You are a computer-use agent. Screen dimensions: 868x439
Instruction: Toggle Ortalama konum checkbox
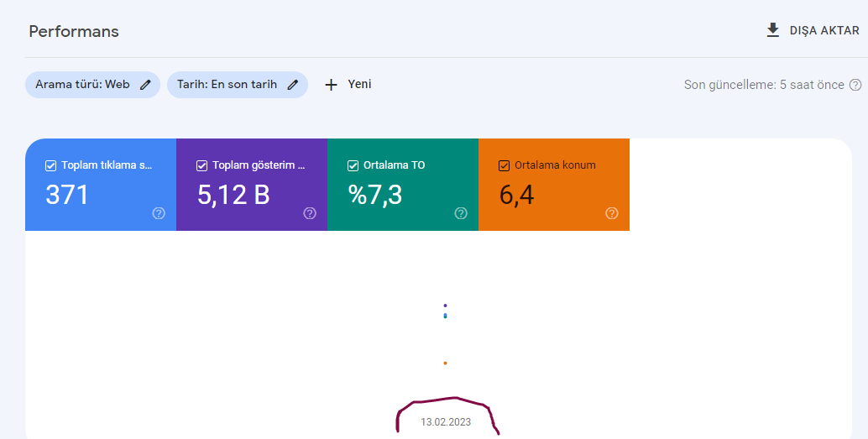click(x=504, y=165)
